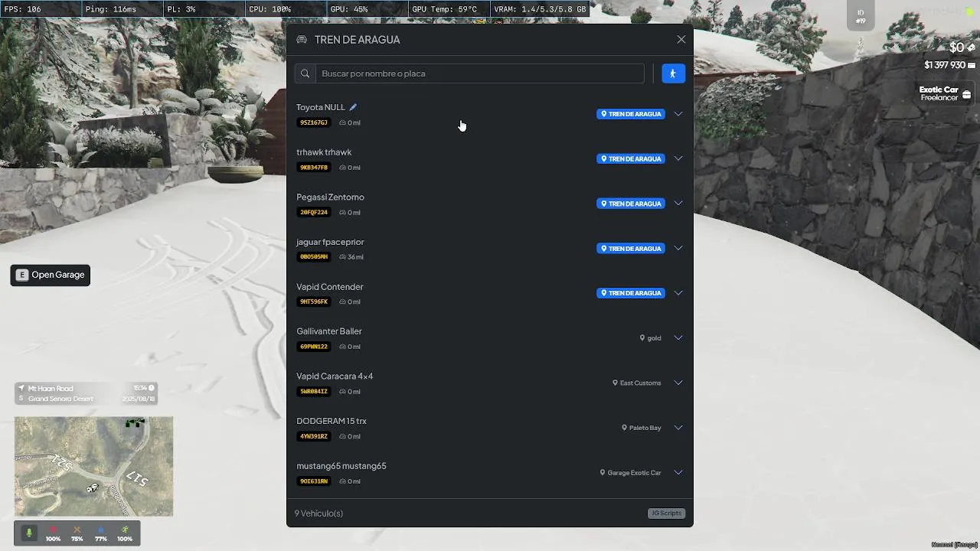Click the garage car icon beside TREN DE ARAGUA title

[x=302, y=40]
